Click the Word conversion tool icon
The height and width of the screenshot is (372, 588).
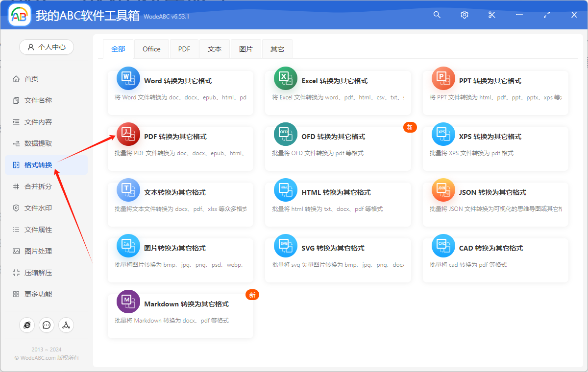click(128, 78)
